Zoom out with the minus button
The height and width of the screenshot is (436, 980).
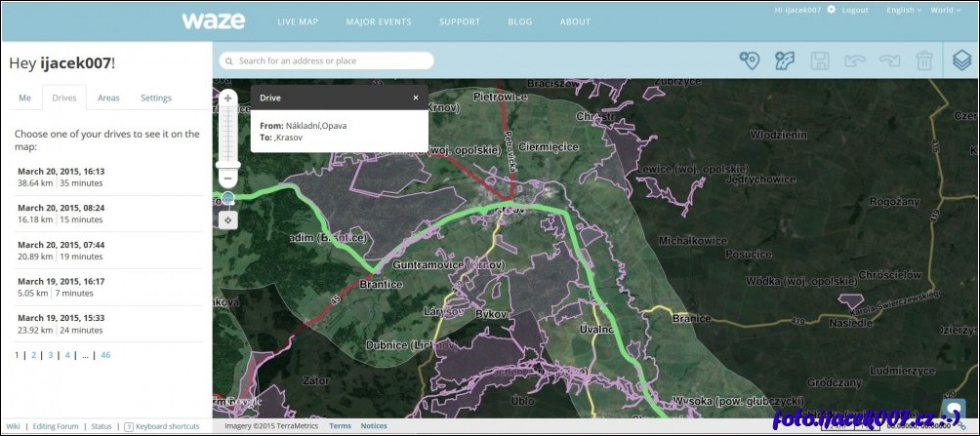coord(227,178)
